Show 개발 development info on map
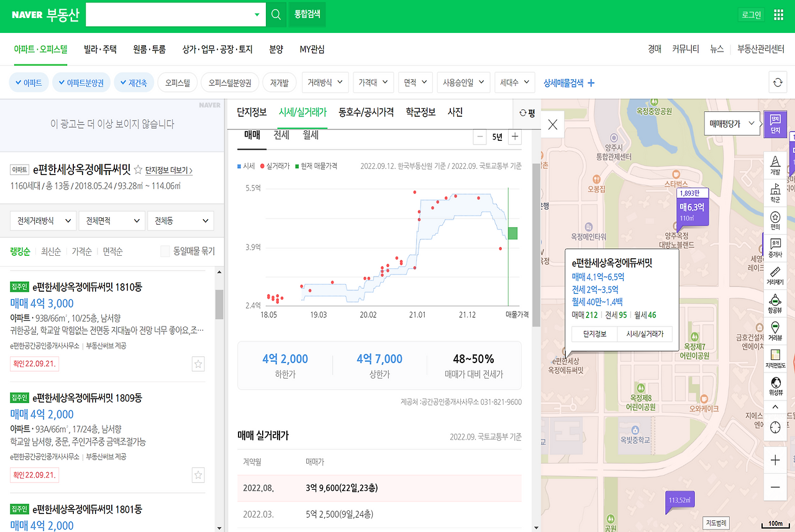 [775, 165]
